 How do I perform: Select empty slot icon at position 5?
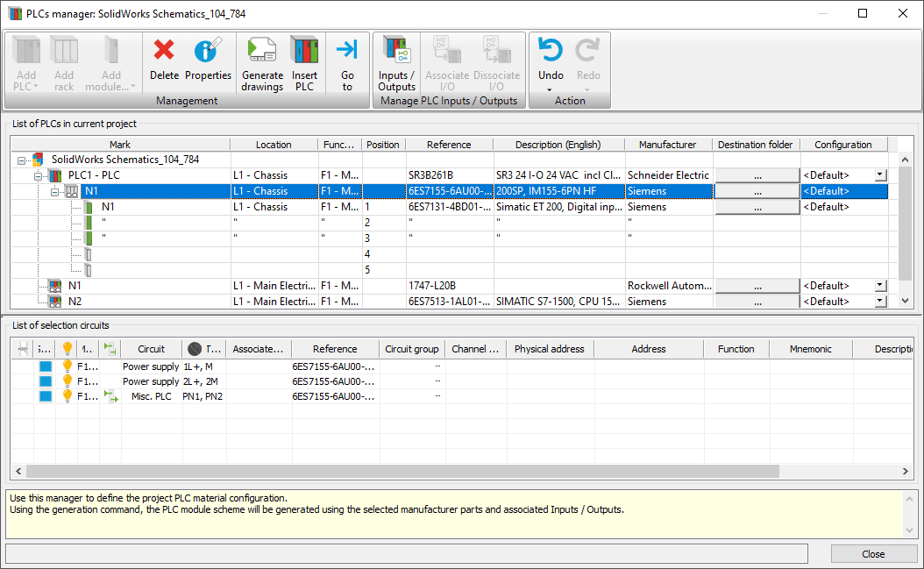point(88,270)
